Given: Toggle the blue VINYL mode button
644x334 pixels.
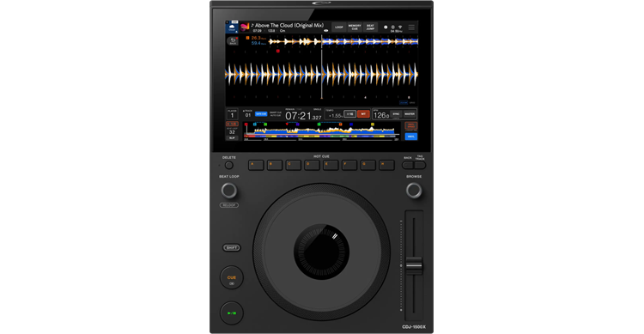Looking at the screenshot, I should coord(410,137).
